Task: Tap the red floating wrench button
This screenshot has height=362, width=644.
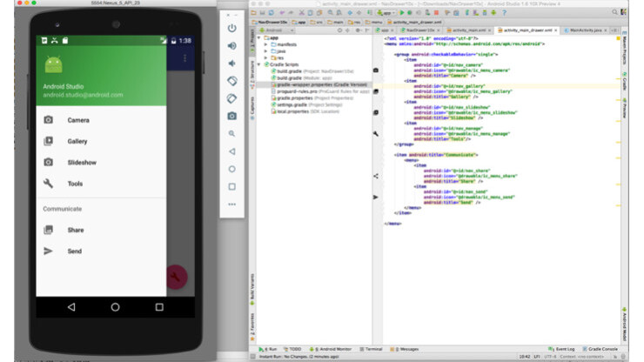Action: tap(178, 276)
